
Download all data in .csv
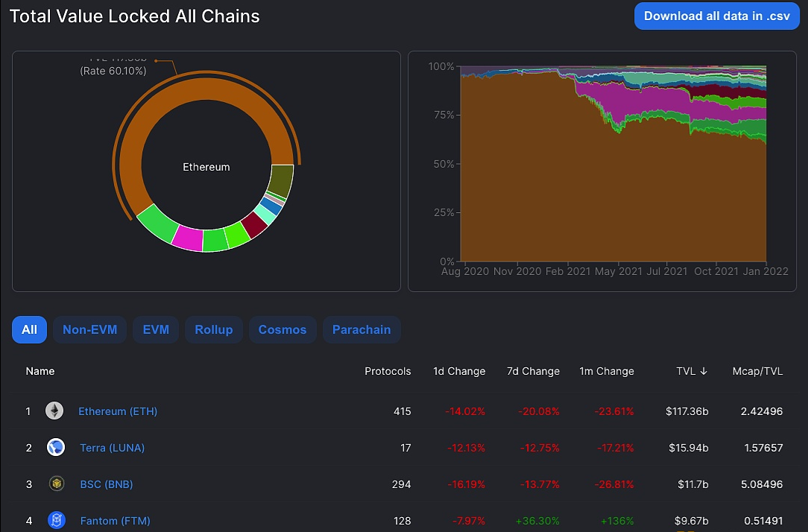coord(716,16)
